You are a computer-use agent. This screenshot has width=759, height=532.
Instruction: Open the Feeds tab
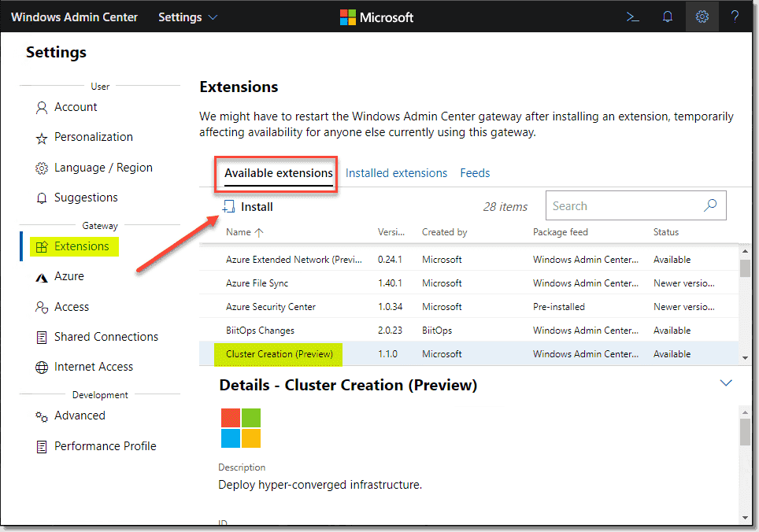pos(475,172)
